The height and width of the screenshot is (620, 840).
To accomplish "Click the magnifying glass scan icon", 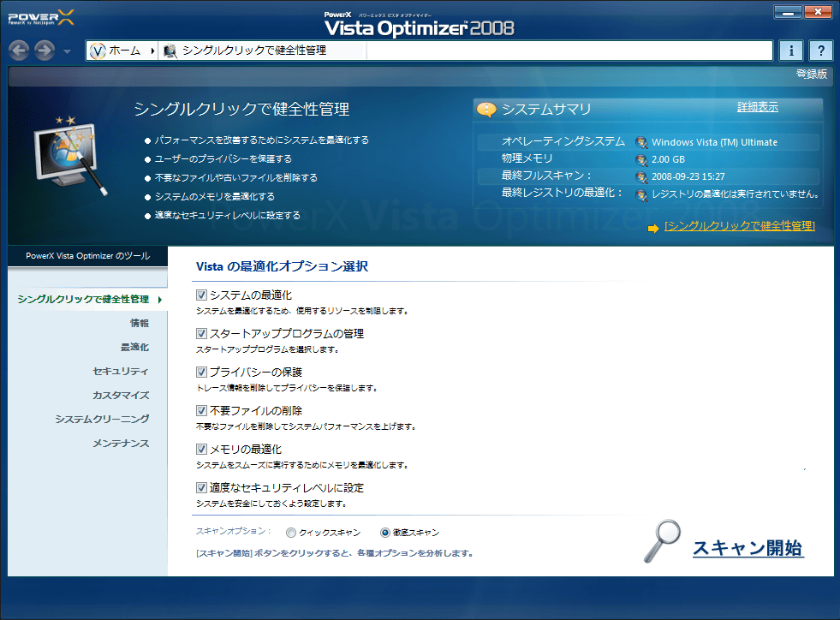I will pos(662,541).
